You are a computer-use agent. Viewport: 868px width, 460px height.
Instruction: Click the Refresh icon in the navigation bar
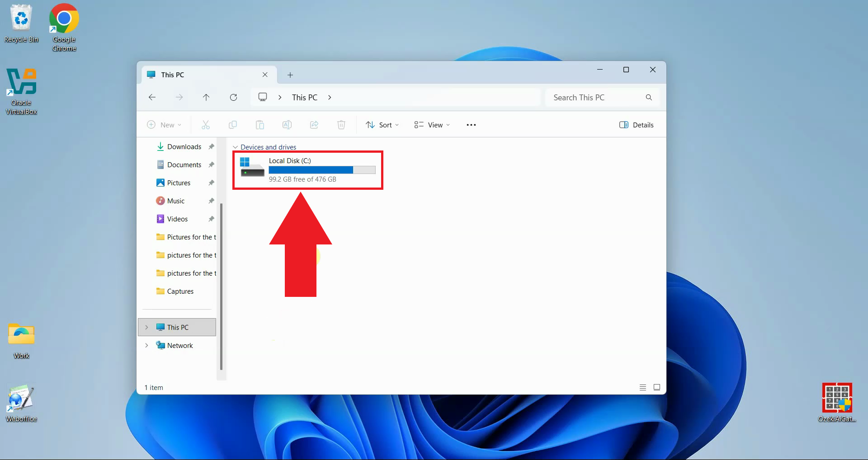234,97
